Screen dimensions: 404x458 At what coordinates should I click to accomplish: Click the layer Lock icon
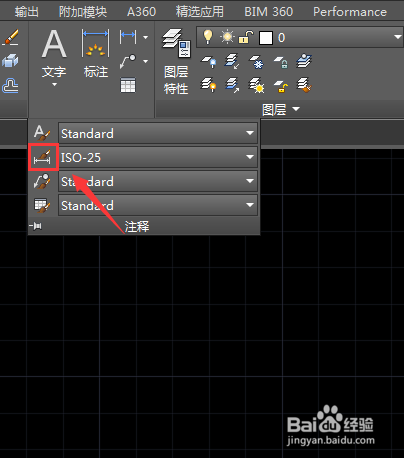pos(281,62)
